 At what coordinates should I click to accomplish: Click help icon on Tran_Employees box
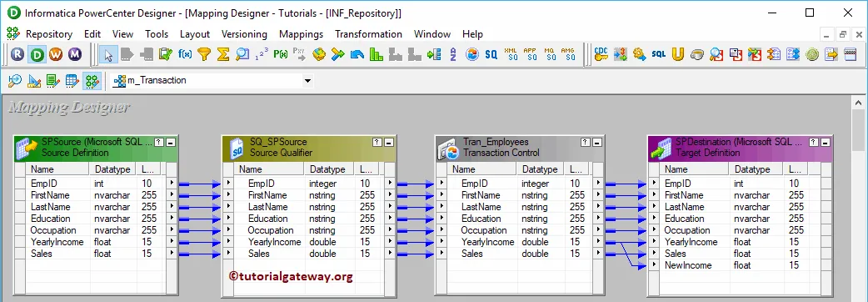click(585, 143)
